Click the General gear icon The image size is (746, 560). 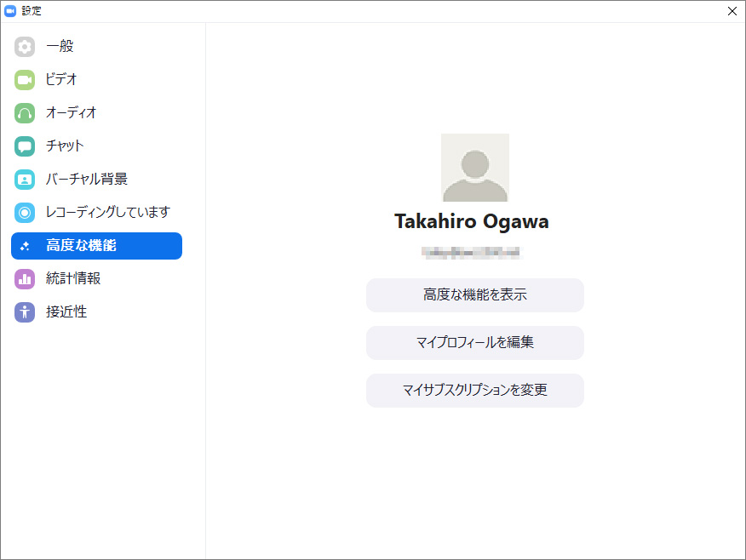pyautogui.click(x=25, y=47)
